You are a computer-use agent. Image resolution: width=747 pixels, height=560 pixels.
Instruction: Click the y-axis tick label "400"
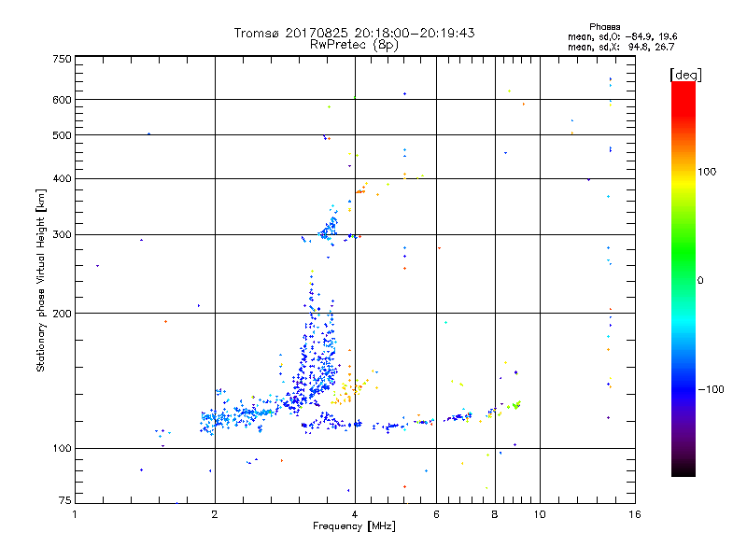(x=62, y=179)
